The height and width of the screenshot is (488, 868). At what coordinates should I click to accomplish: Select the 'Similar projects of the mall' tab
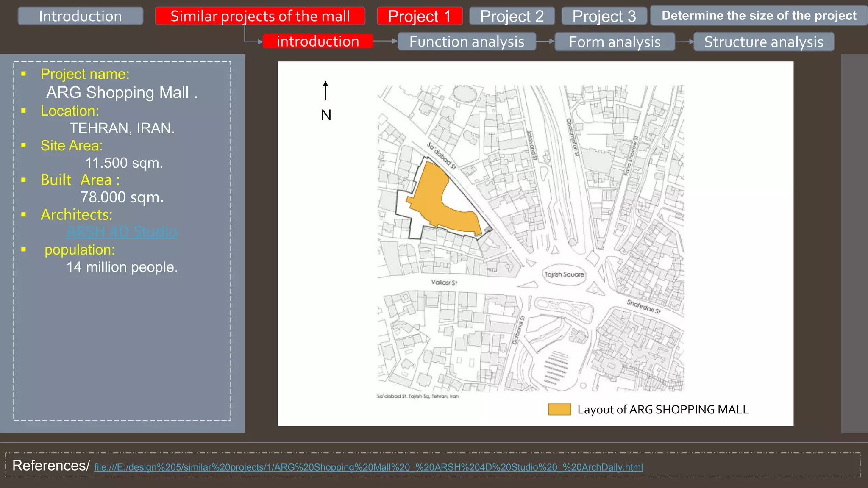[260, 16]
